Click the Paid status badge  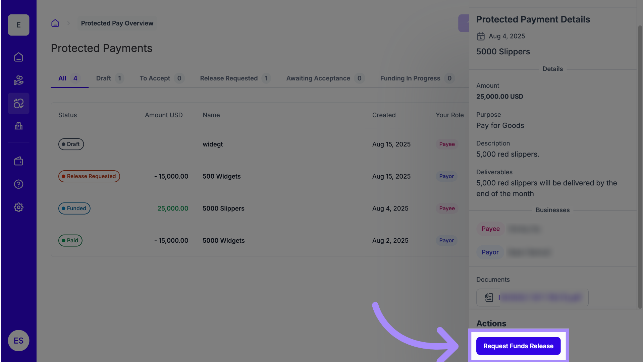pyautogui.click(x=70, y=240)
